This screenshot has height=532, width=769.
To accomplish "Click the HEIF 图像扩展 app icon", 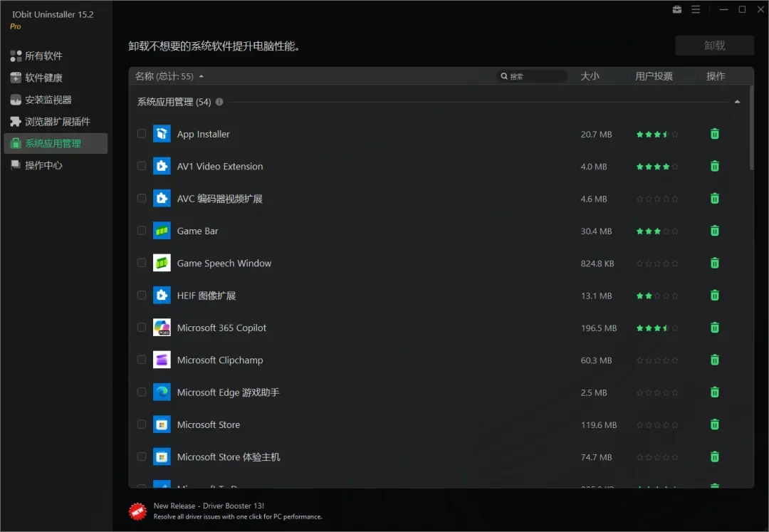I will [x=162, y=296].
